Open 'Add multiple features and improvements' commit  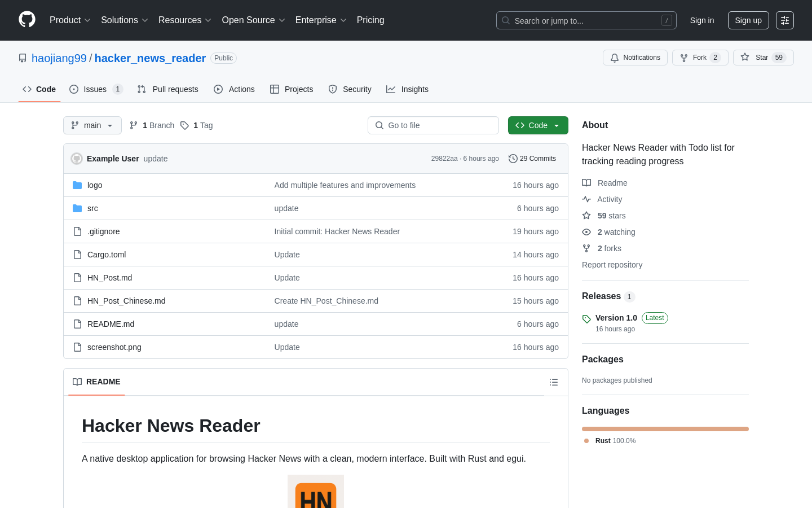coord(345,185)
